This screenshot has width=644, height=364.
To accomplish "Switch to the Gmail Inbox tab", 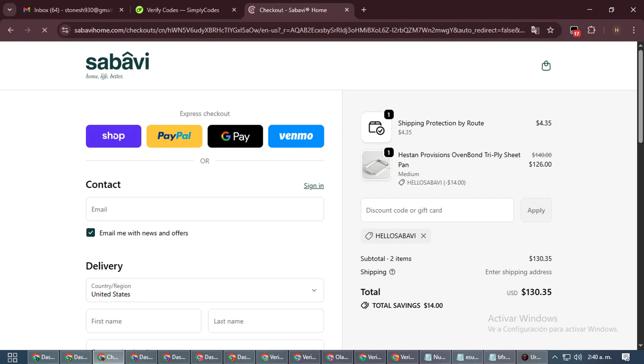I will coord(73,10).
